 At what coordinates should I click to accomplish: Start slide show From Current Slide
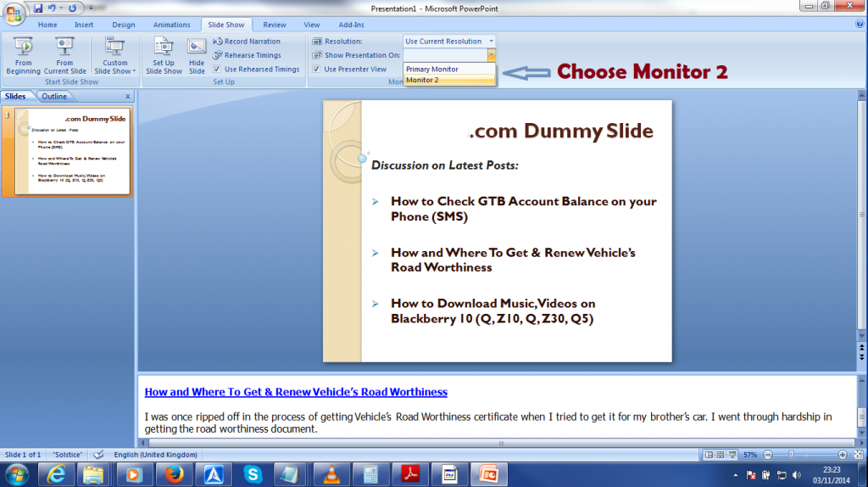tap(64, 55)
